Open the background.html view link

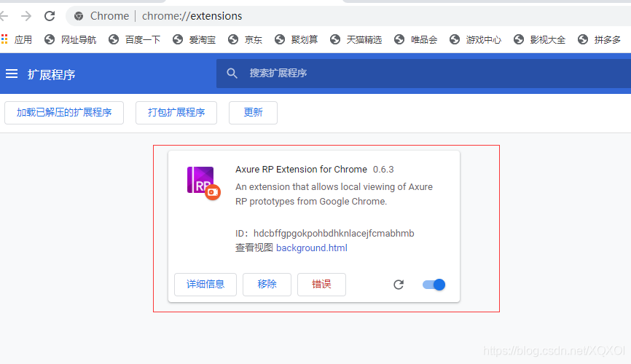311,248
